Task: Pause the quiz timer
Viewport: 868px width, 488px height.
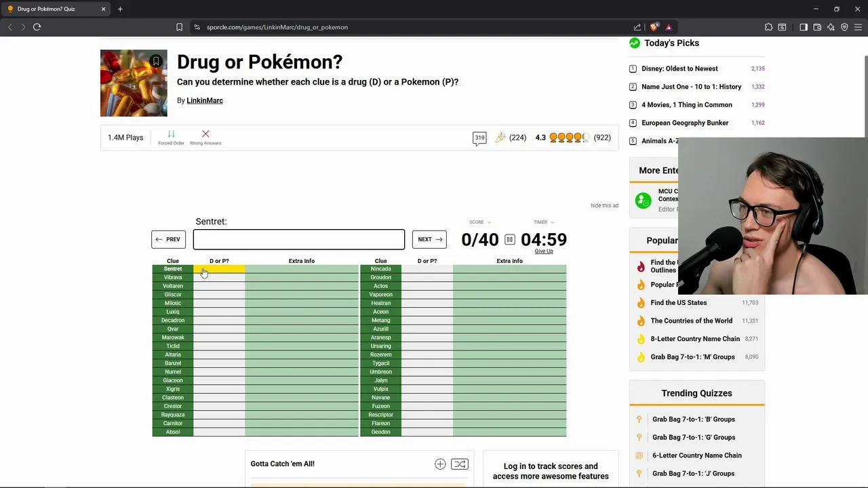Action: click(509, 239)
